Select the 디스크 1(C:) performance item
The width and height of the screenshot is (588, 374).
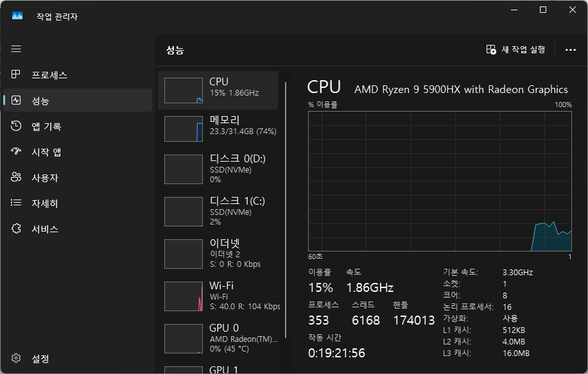click(218, 212)
